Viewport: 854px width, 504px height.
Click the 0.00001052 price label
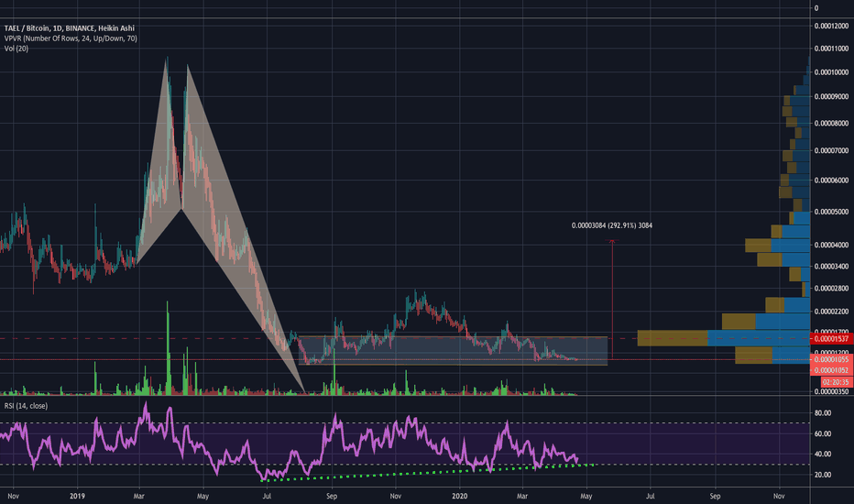832,370
